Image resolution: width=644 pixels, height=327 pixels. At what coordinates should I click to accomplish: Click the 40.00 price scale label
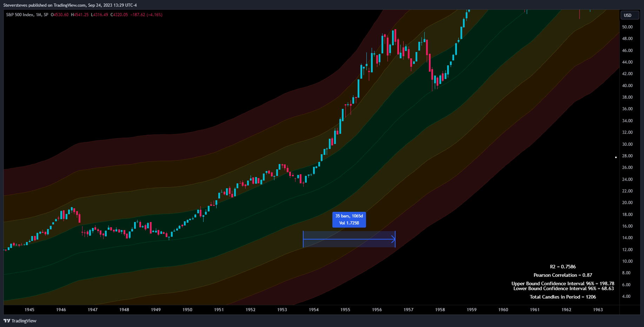click(x=628, y=86)
